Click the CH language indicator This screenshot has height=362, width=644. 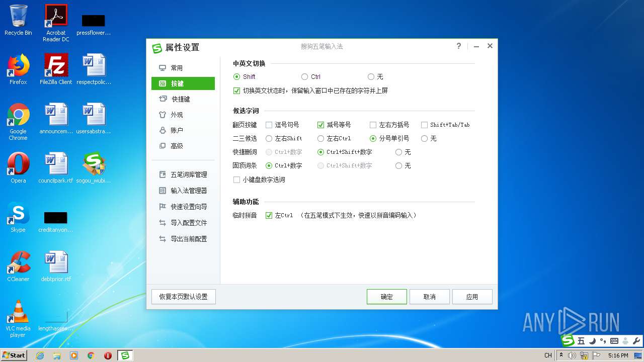548,355
